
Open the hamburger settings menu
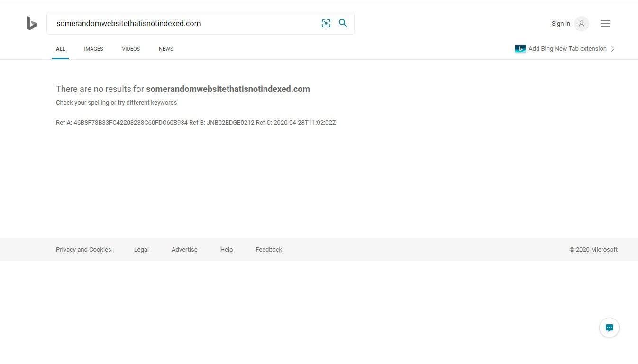tap(605, 23)
